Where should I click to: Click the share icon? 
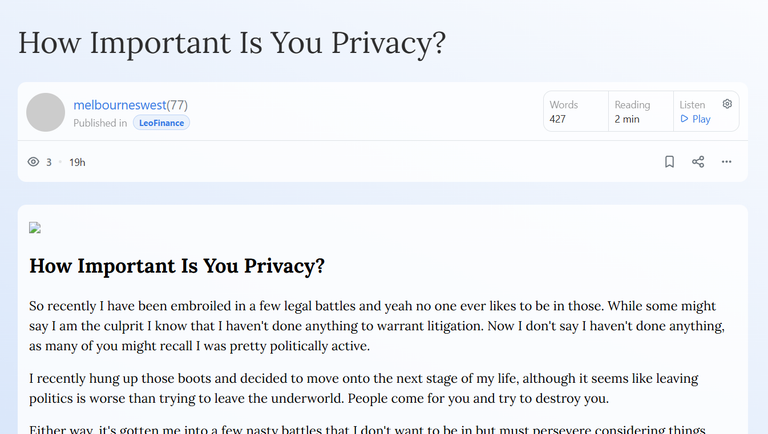698,162
